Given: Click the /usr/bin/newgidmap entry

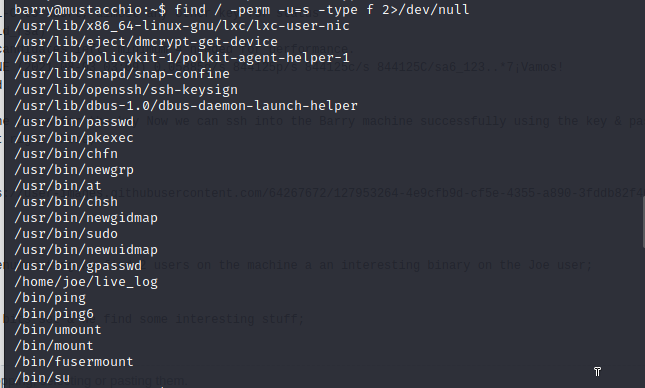Looking at the screenshot, I should click(x=86, y=218).
